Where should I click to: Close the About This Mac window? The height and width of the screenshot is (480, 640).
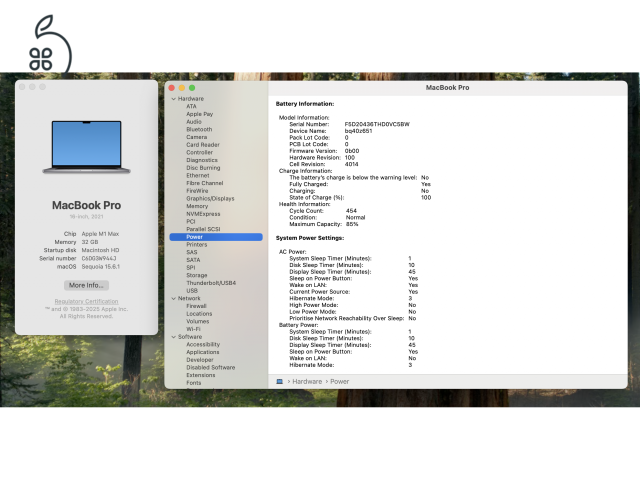[22, 87]
